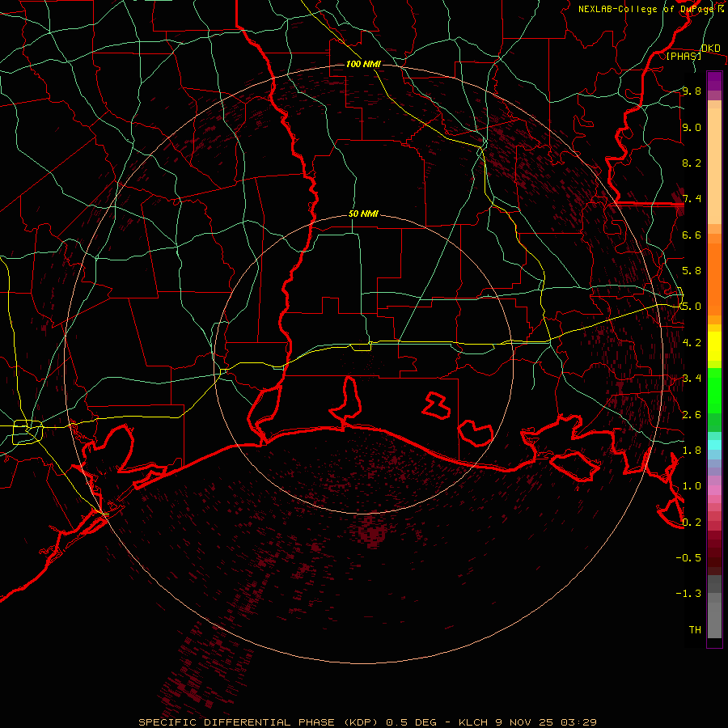
Task: Click the 5.8 value on the color scale
Action: pos(692,271)
